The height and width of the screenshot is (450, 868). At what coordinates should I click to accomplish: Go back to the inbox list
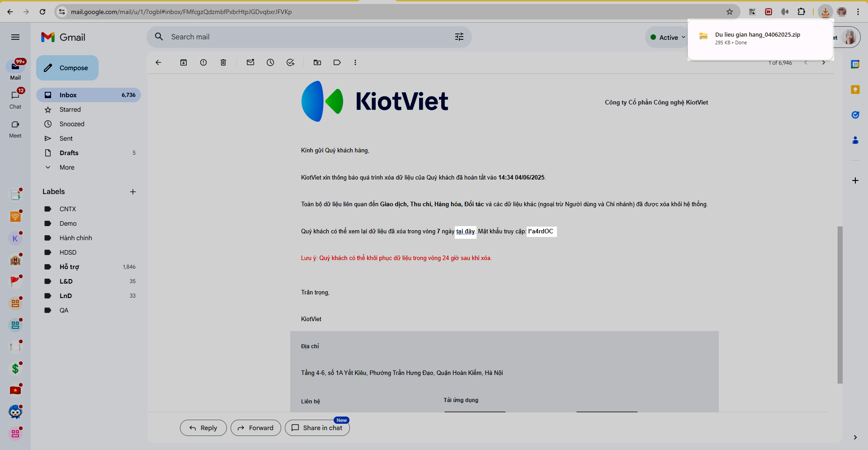coord(158,62)
